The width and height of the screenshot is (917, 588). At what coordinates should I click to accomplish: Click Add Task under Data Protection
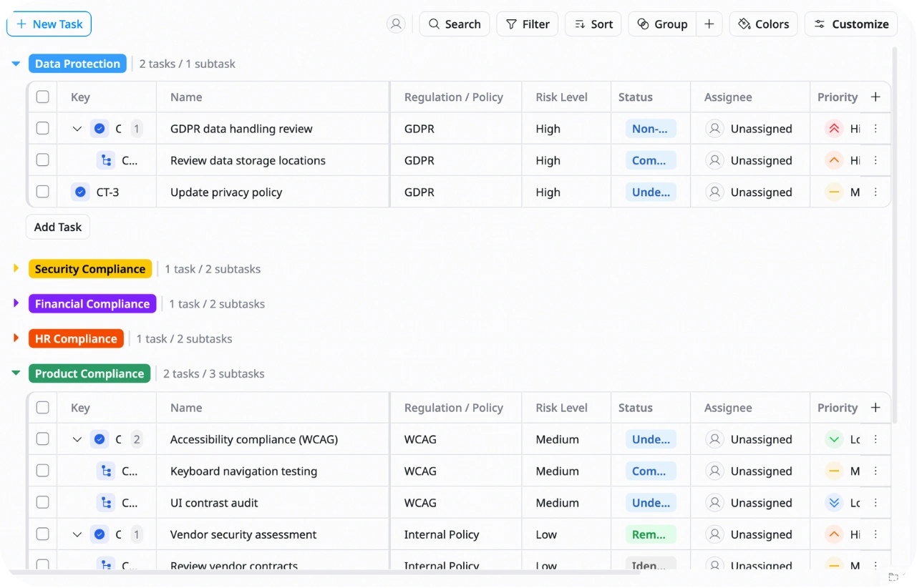tap(58, 227)
